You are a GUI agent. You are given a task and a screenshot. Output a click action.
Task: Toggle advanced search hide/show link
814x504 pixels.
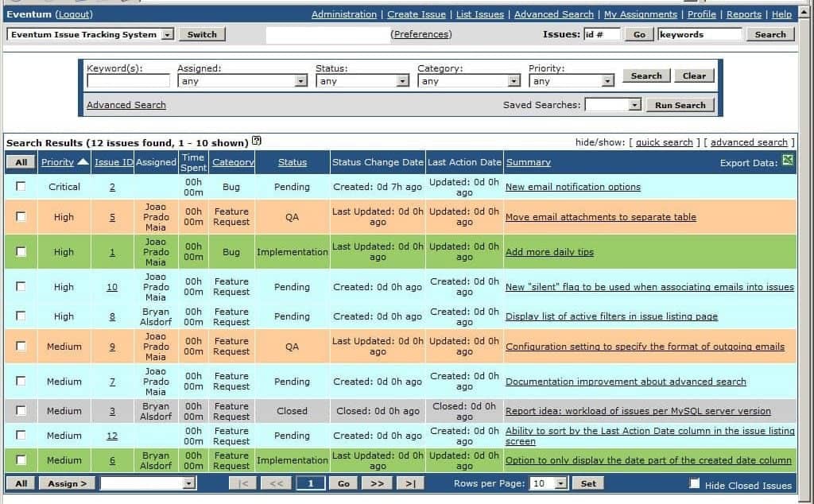(749, 142)
